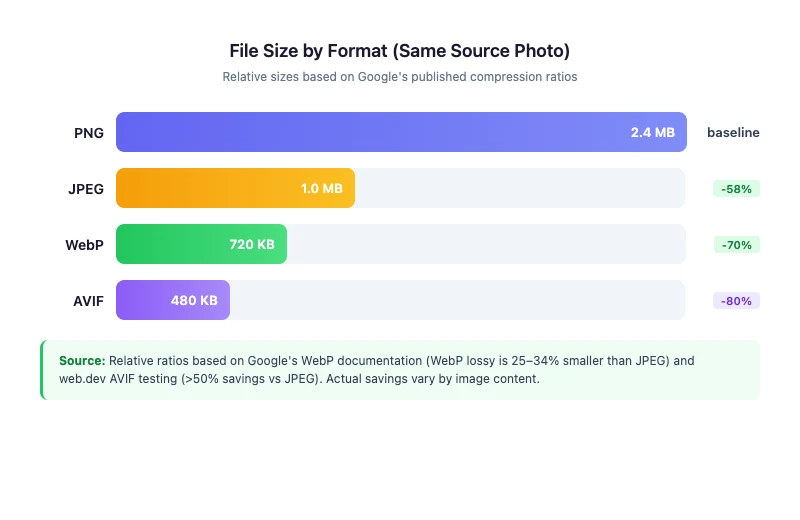Click the empty gray track of AVIF bar
Viewport: 800px width, 520px height.
point(456,300)
